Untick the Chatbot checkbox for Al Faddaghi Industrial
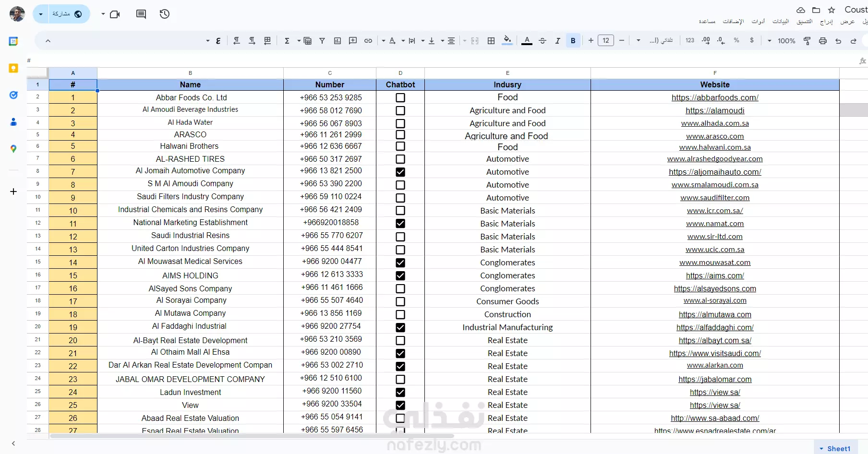The width and height of the screenshot is (868, 454). [400, 327]
